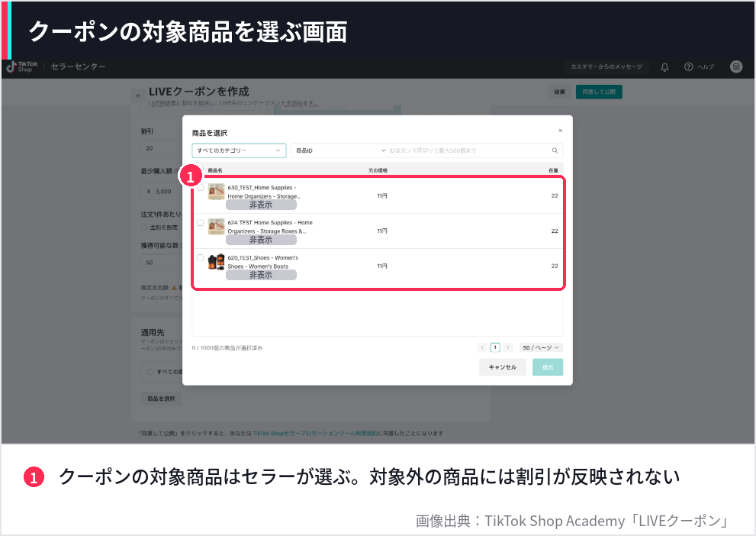Click the product ID search input field

coord(468,150)
